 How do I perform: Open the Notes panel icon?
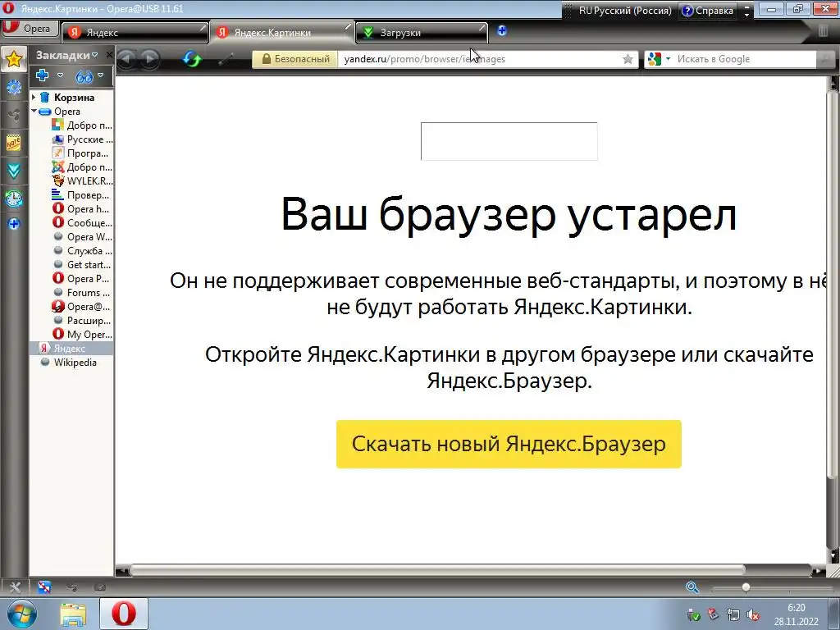(13, 143)
